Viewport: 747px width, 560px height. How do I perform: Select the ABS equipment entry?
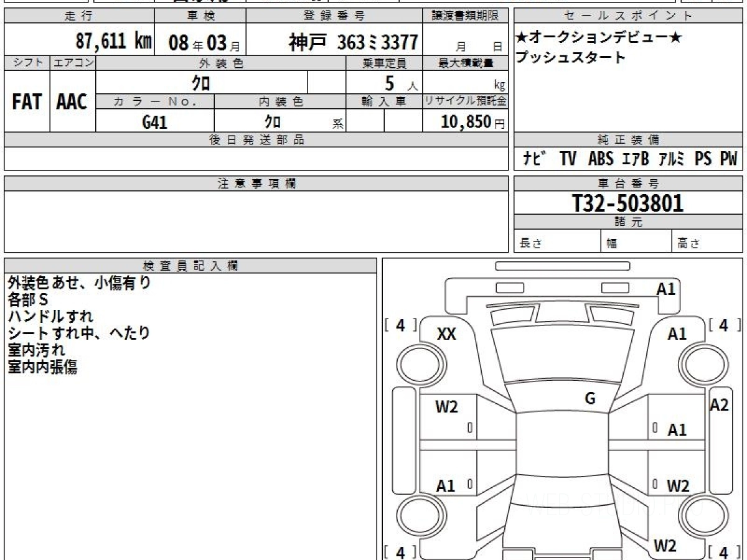(x=601, y=159)
